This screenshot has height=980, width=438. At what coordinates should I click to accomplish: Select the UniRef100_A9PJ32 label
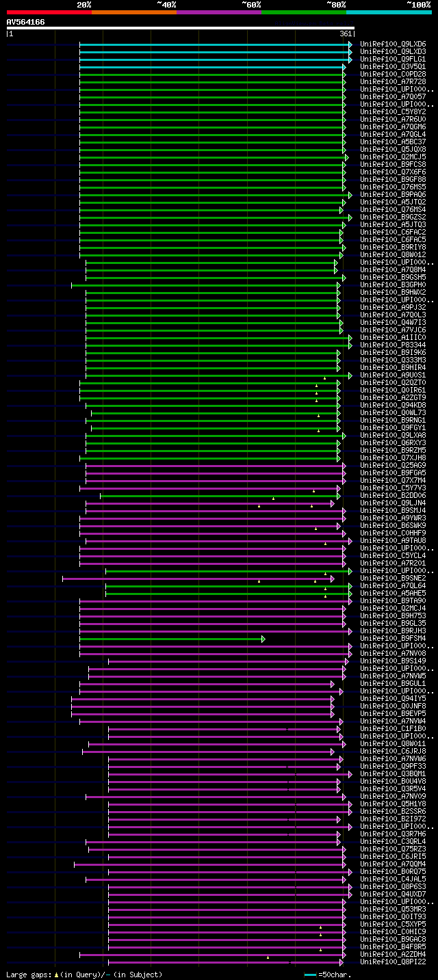(393, 308)
